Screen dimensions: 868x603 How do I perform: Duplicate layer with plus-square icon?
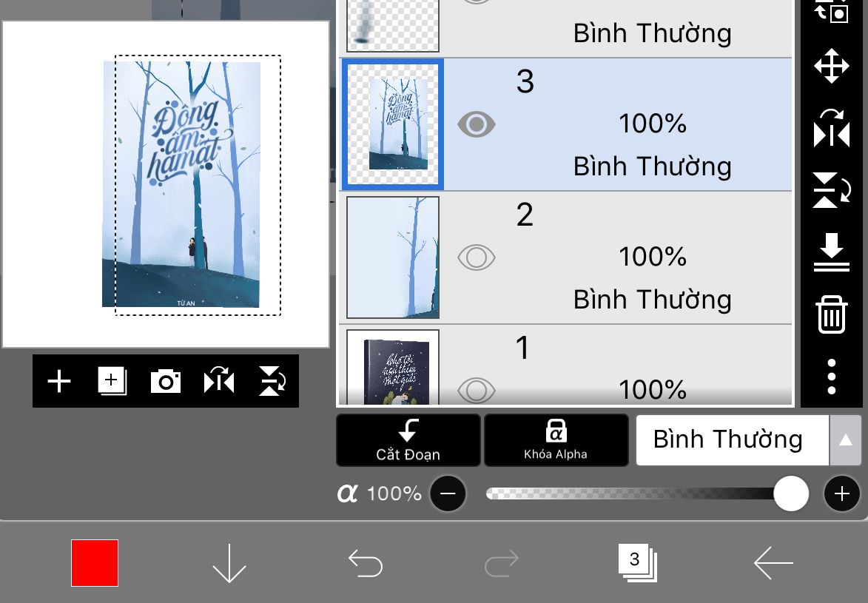112,381
